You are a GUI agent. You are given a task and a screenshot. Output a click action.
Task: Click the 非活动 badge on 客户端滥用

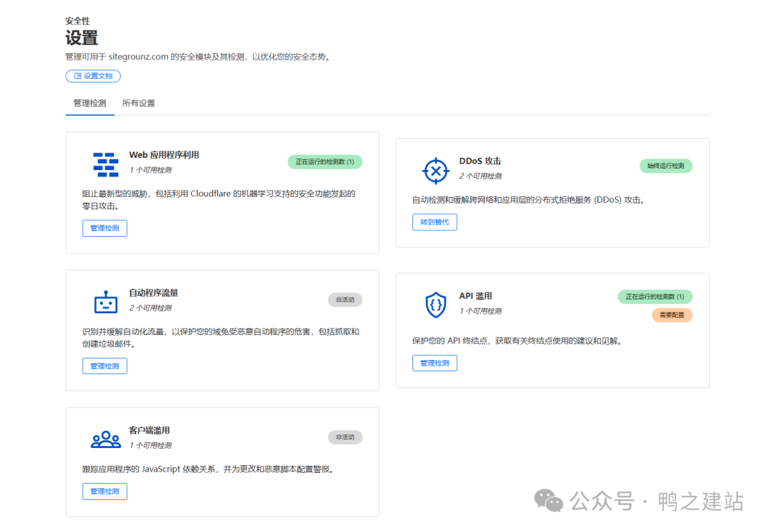tap(345, 437)
